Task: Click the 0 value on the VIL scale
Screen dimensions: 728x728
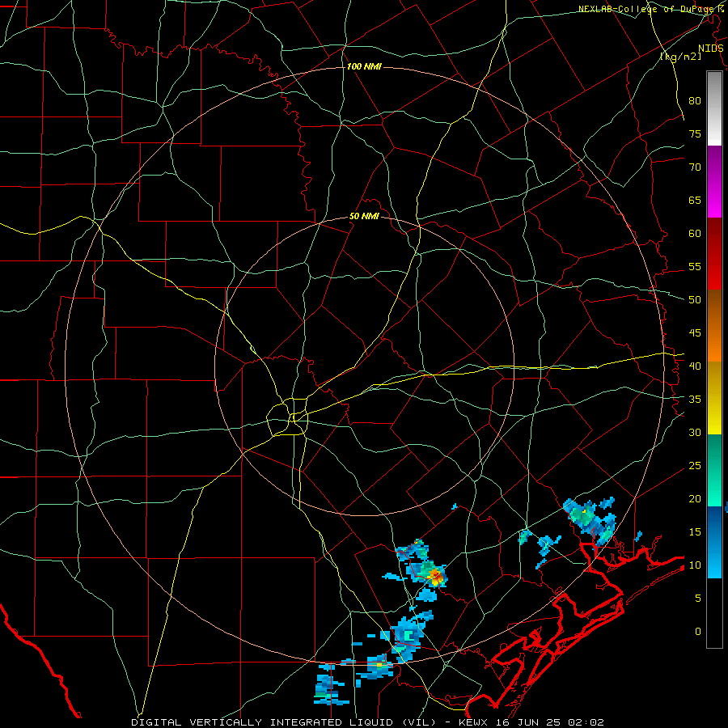Action: (x=698, y=632)
